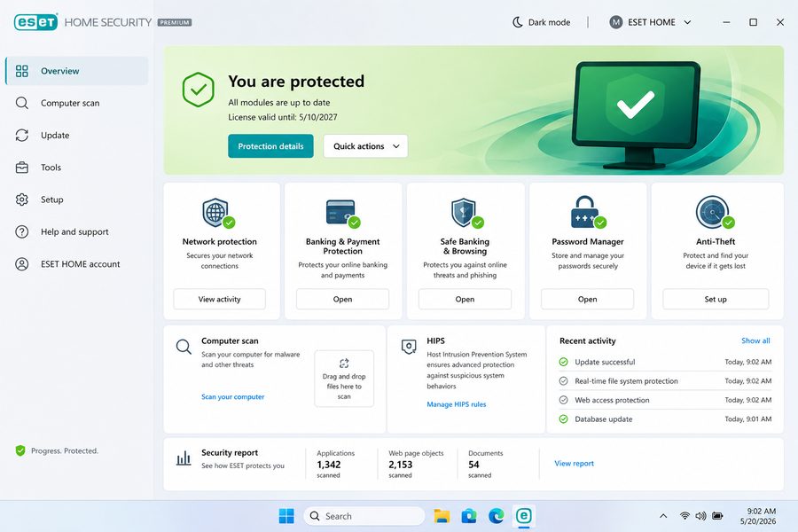Viewport: 798px width, 532px height.
Task: Click the Security report bar chart icon
Action: pos(184,458)
